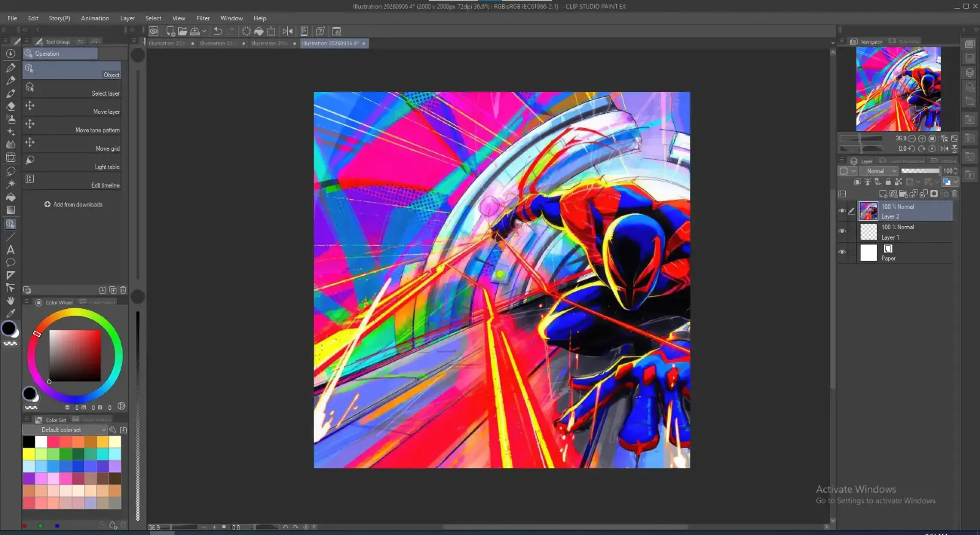Create a new raster layer
Viewport: 980px width, 535px height.
[883, 194]
